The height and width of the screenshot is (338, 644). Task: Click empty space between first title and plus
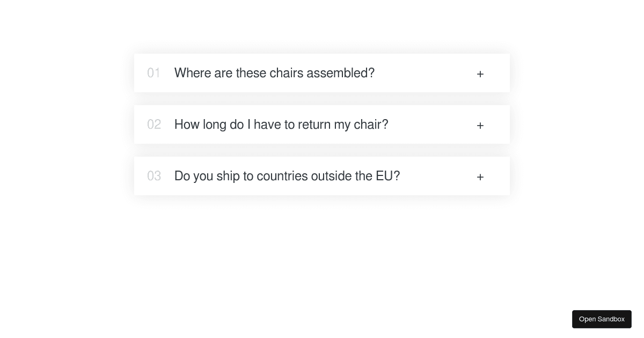click(424, 73)
